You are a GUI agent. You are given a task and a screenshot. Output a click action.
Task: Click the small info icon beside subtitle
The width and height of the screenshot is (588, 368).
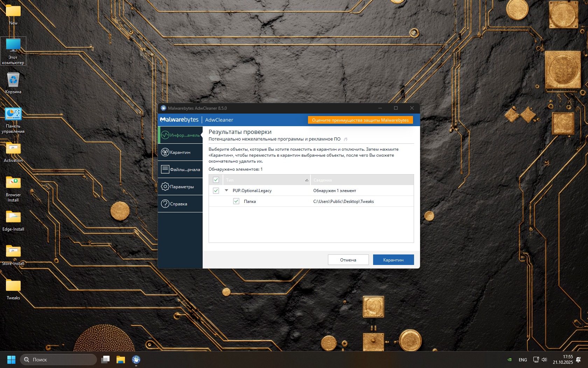345,139
